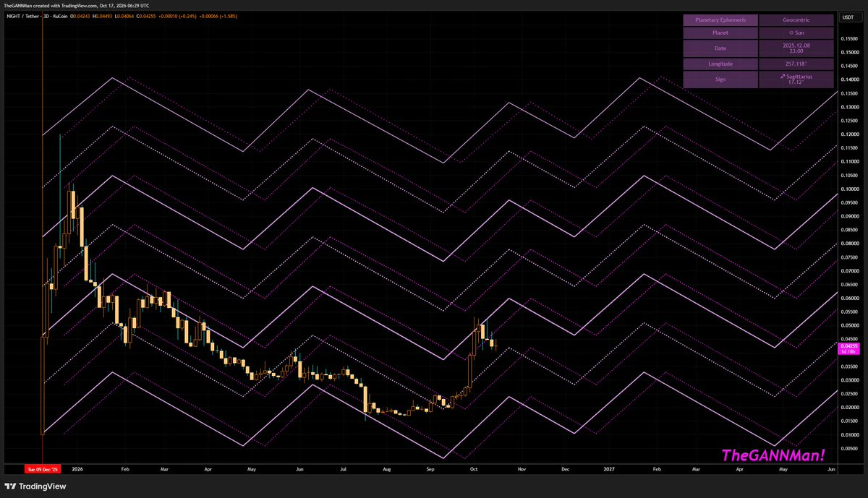Click the '2025.12.08 23:00' date value

click(x=796, y=48)
